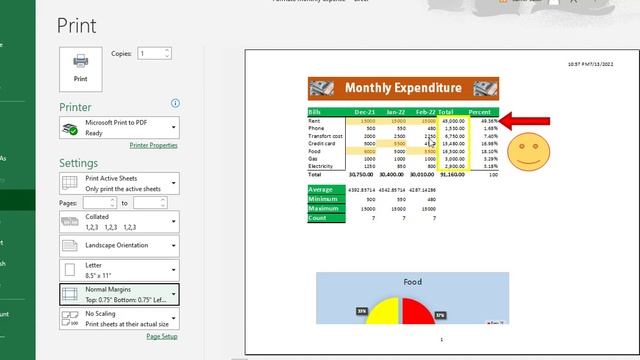
Task: Click the No Scaling icon
Action: 70,318
